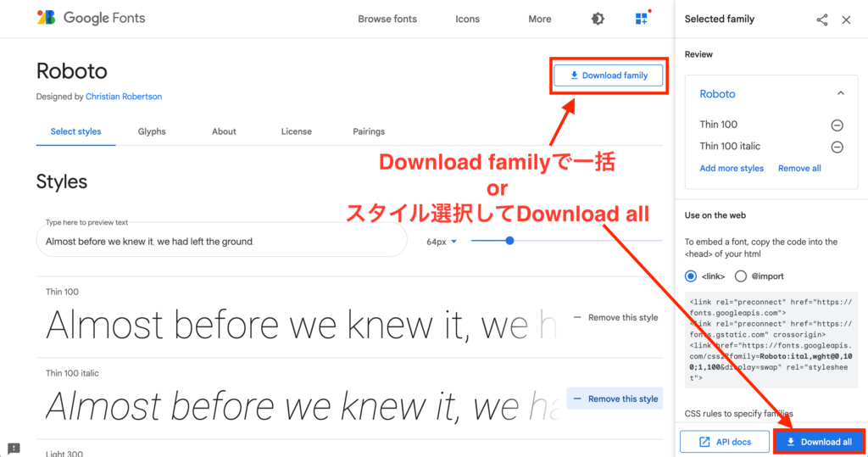The width and height of the screenshot is (868, 457).
Task: Select the @import radio option
Action: [740, 276]
